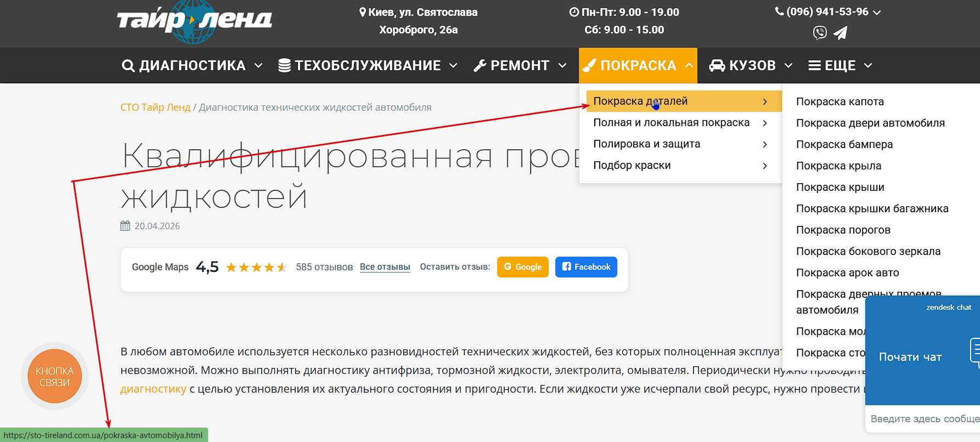Click the stacked-discs icon of Техобслуживание
The height and width of the screenshot is (442, 980).
coord(284,65)
